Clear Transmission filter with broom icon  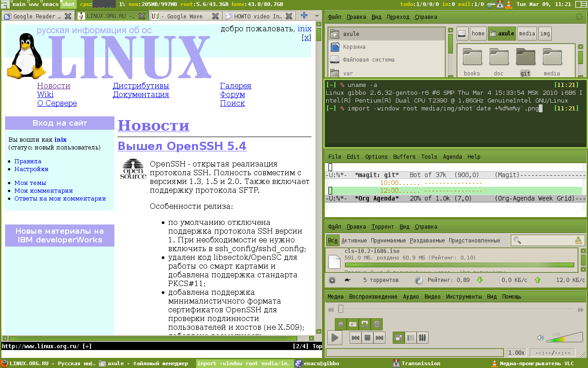tap(578, 240)
